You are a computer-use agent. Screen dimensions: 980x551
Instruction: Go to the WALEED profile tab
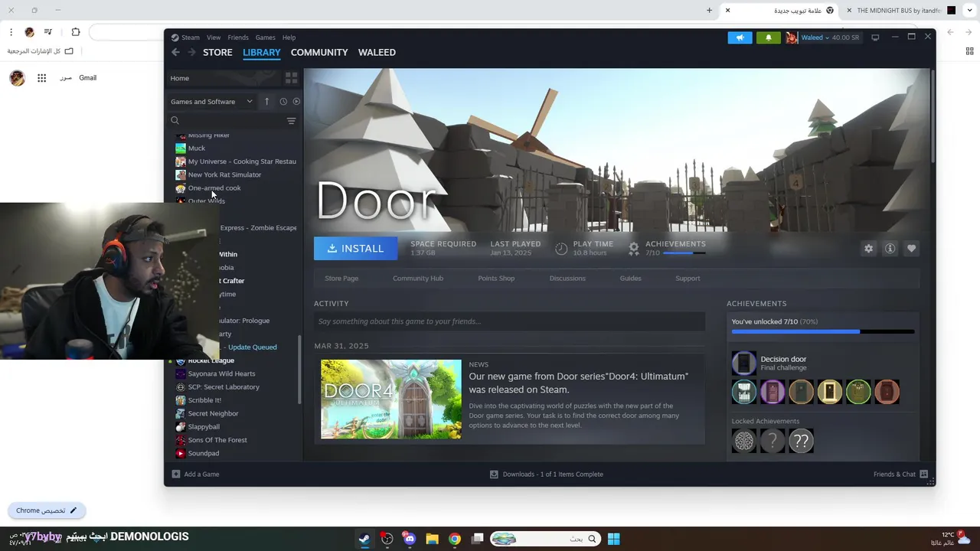pyautogui.click(x=377, y=52)
